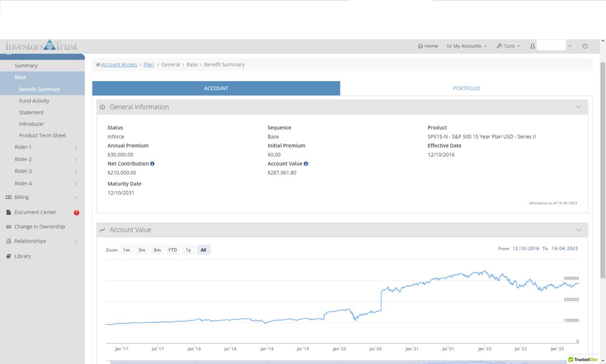The width and height of the screenshot is (606, 364).
Task: Follow the Plan breadcrumb link
Action: click(149, 65)
